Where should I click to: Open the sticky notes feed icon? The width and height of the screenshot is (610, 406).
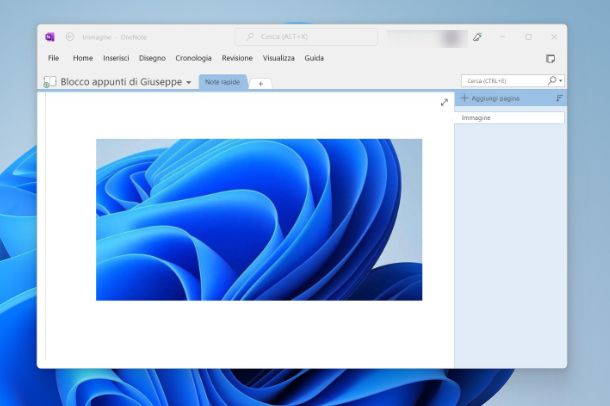[550, 59]
